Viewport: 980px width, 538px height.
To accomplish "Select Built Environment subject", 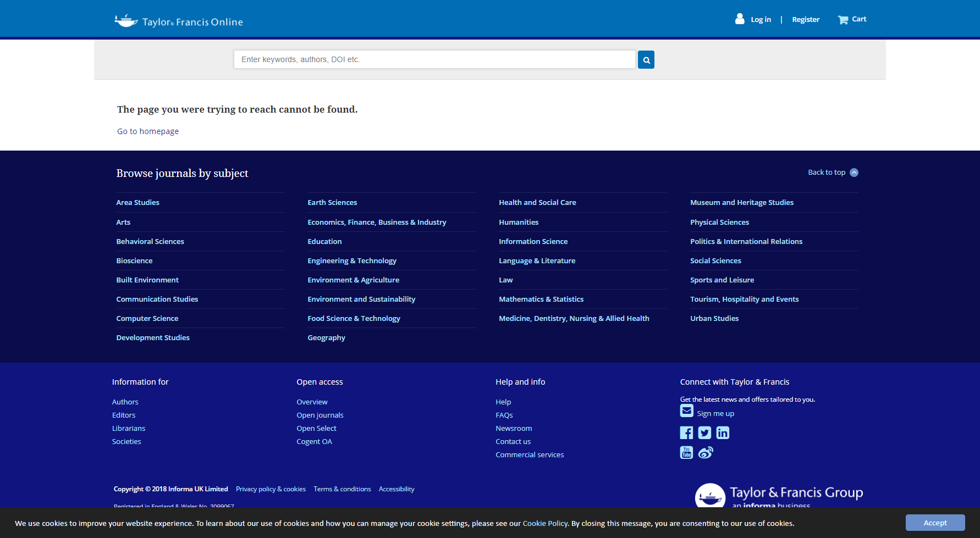I will 147,280.
